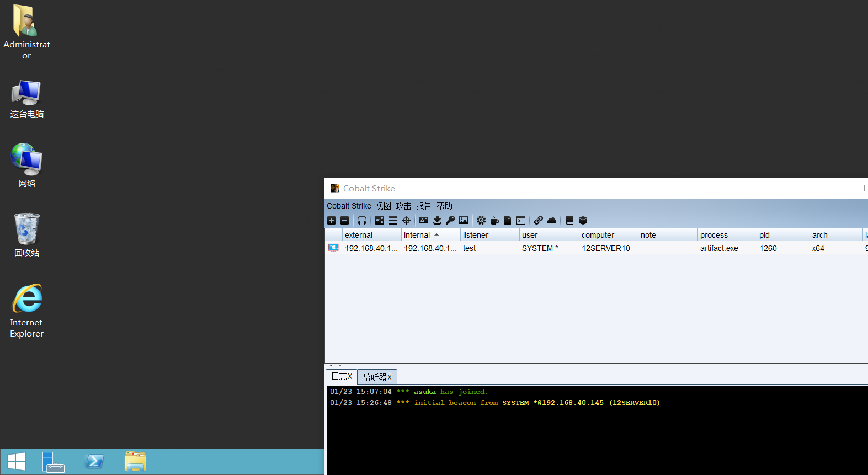Image resolution: width=868 pixels, height=475 pixels.
Task: Switch to session table view icon
Action: [393, 220]
